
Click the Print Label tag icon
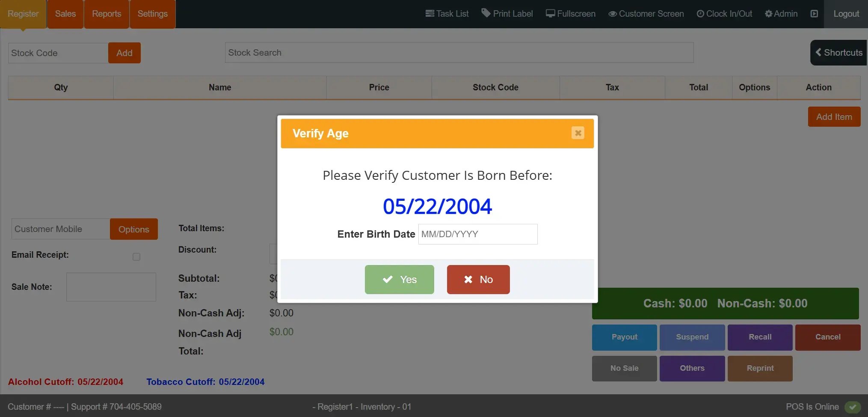coord(486,13)
